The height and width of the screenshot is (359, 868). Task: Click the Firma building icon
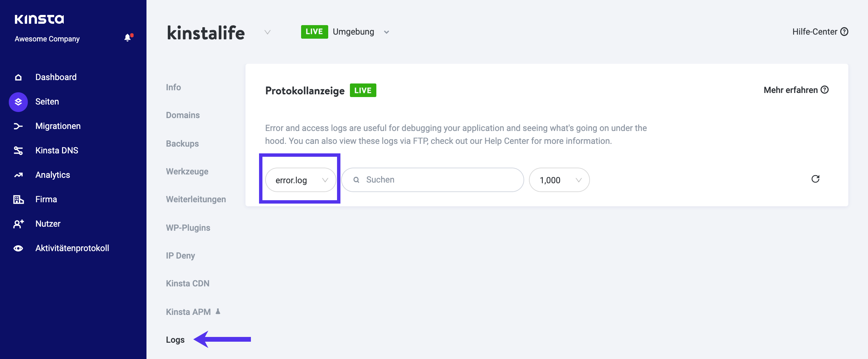19,199
